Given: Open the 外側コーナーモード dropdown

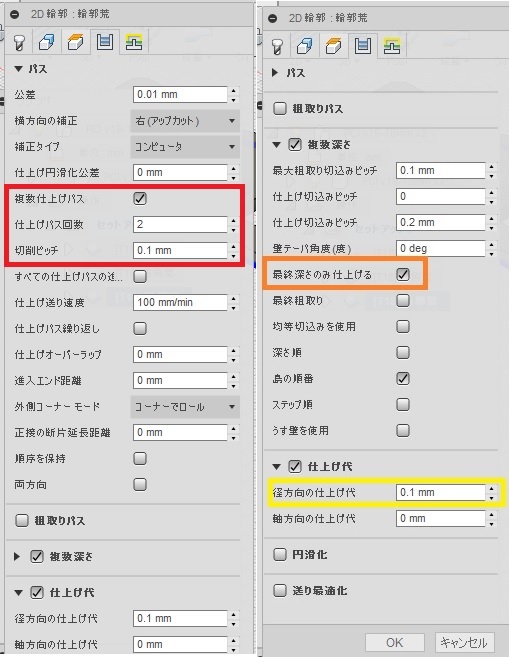Looking at the screenshot, I should click(x=185, y=406).
